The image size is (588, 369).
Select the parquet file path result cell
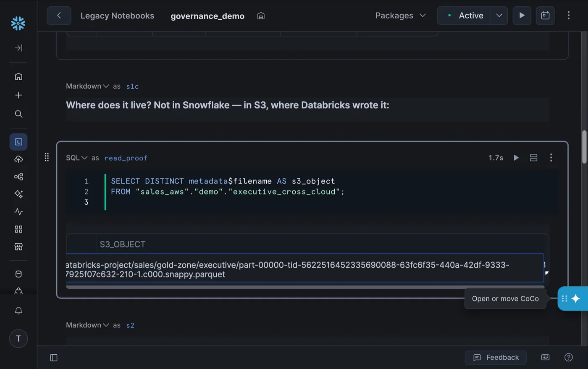pos(305,268)
